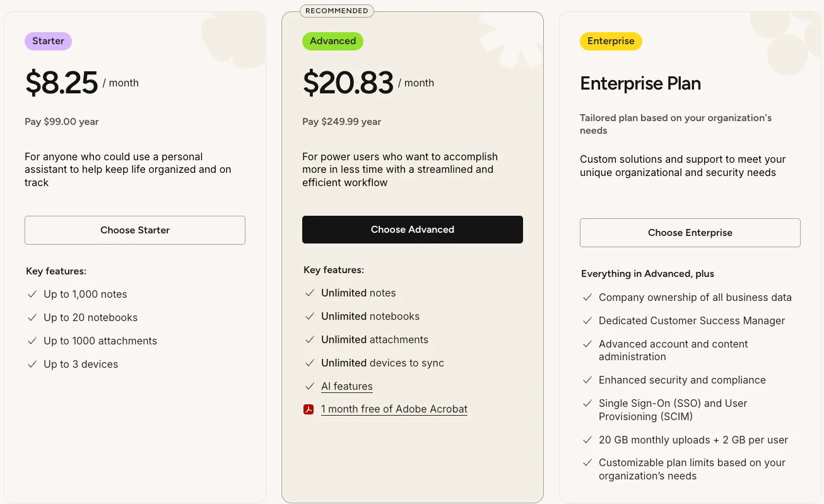Click the purple Starter plan badge

[x=48, y=41]
